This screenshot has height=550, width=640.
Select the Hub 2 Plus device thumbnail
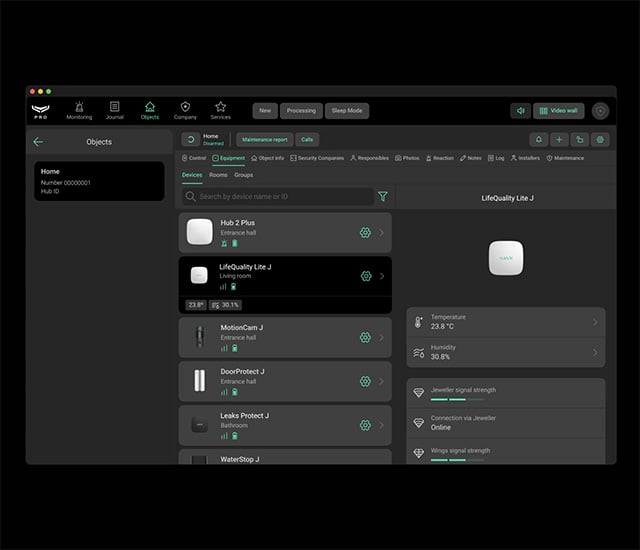(200, 232)
